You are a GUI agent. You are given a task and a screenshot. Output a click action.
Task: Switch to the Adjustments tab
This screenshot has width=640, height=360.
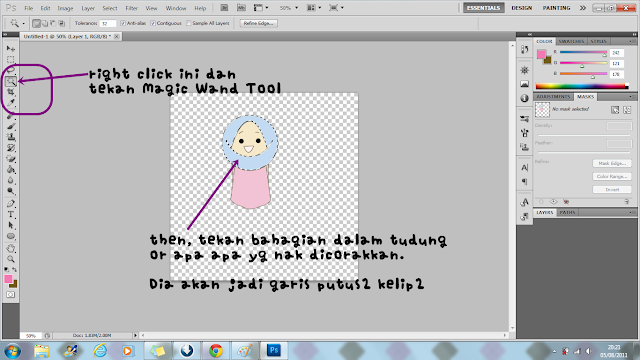(x=553, y=97)
